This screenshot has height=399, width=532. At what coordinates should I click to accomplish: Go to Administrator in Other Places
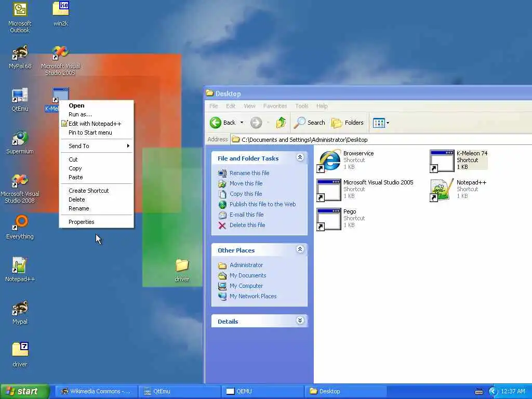click(x=246, y=265)
